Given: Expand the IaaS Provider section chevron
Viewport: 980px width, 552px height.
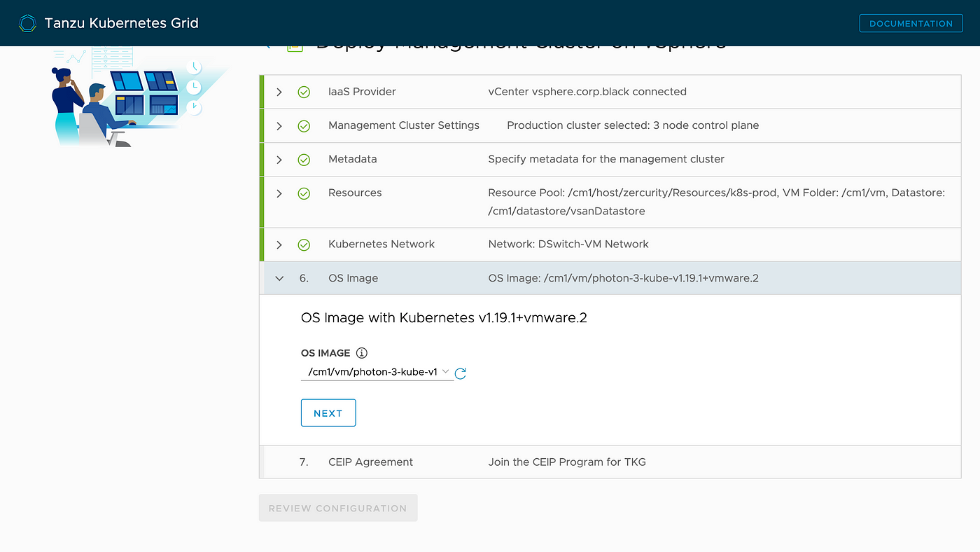Looking at the screenshot, I should coord(279,92).
